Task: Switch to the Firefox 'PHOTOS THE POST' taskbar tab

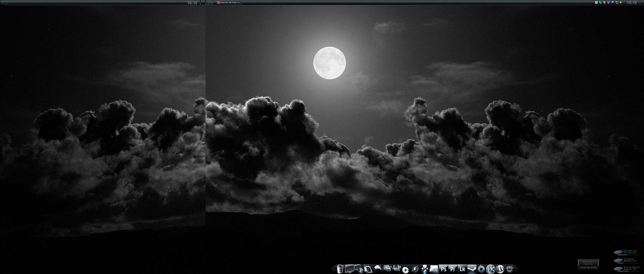Action: pos(229,3)
